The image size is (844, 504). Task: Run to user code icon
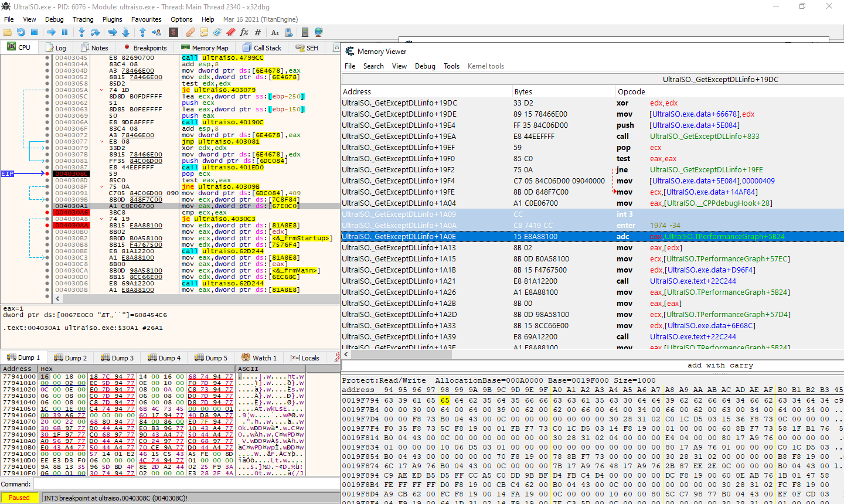coord(156,32)
